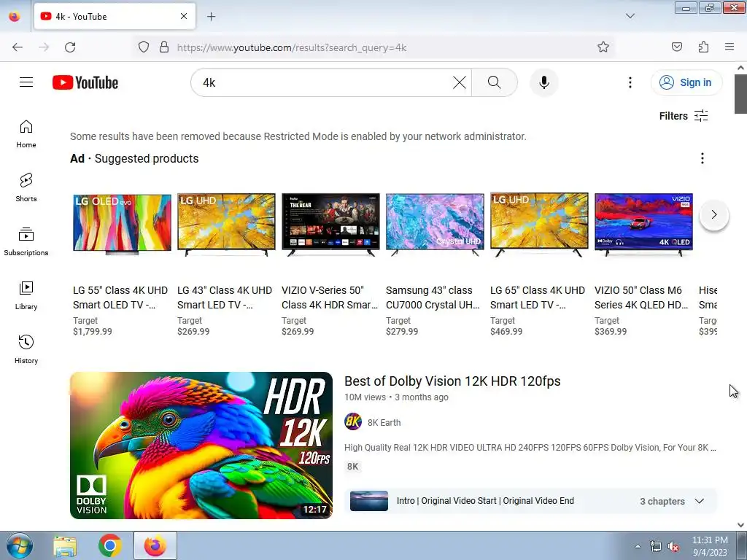Open 8K Earth channel name link
This screenshot has width=747, height=560.
coord(384,422)
